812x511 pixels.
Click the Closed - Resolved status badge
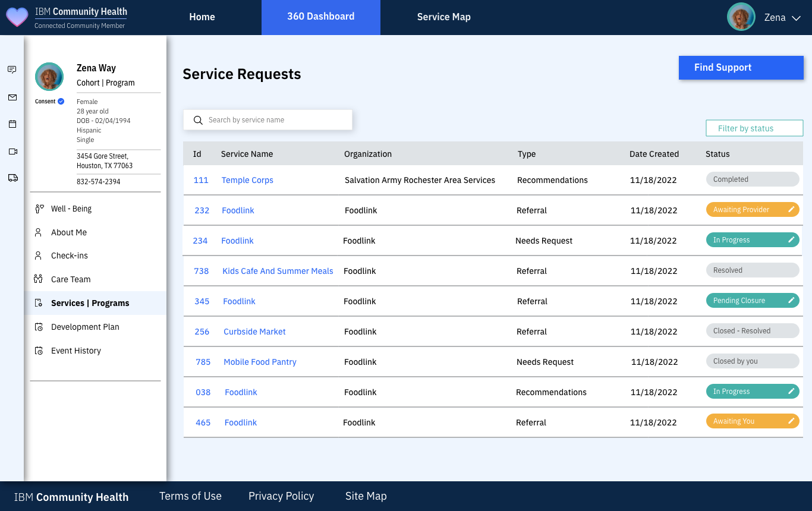(753, 330)
